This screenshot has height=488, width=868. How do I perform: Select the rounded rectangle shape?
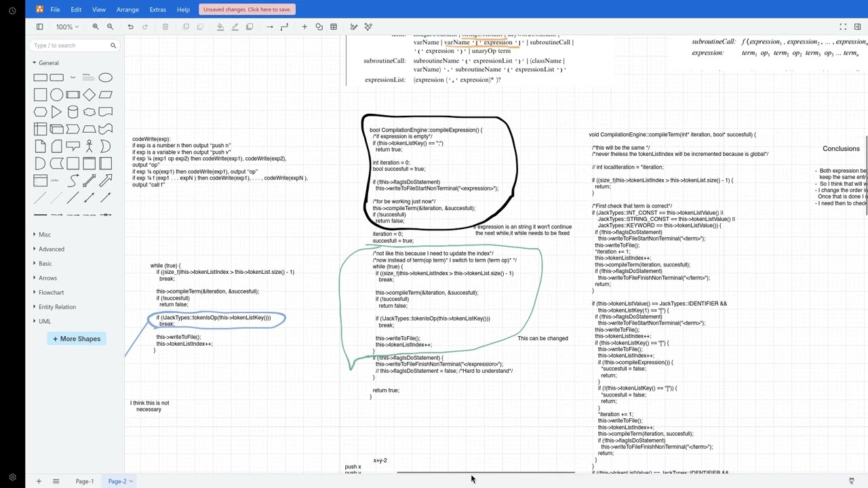(56, 77)
